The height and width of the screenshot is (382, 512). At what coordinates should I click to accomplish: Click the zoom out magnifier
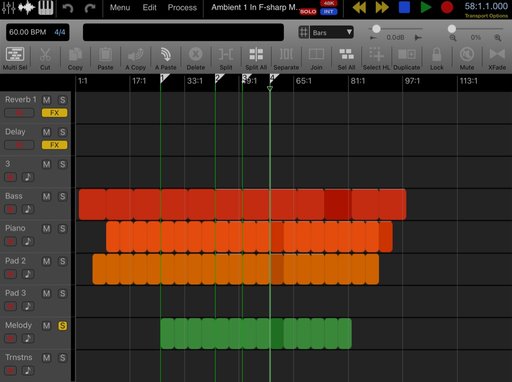[x=453, y=38]
